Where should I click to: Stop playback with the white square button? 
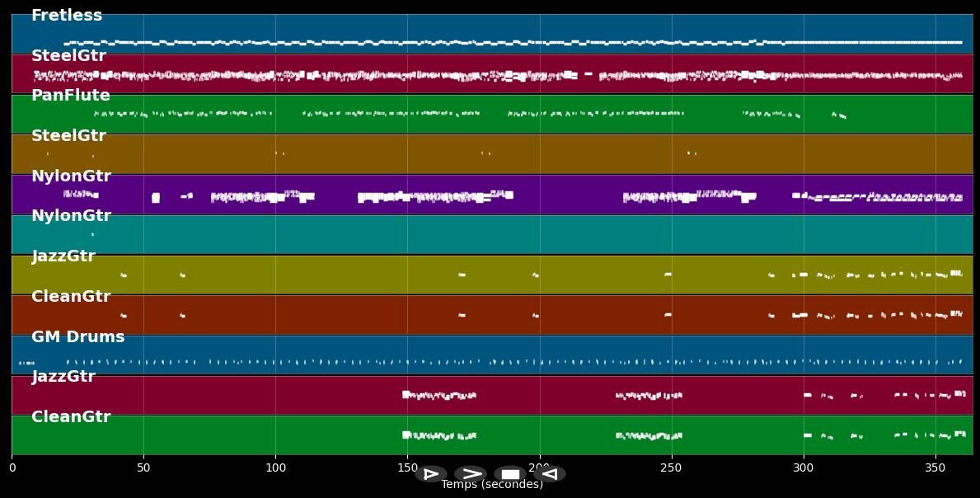[510, 474]
